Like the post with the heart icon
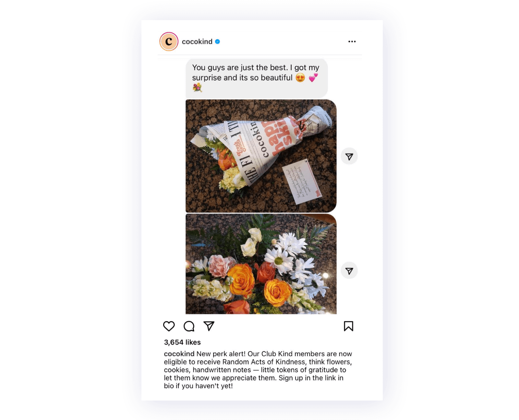Image resolution: width=519 pixels, height=420 pixels. pyautogui.click(x=169, y=326)
